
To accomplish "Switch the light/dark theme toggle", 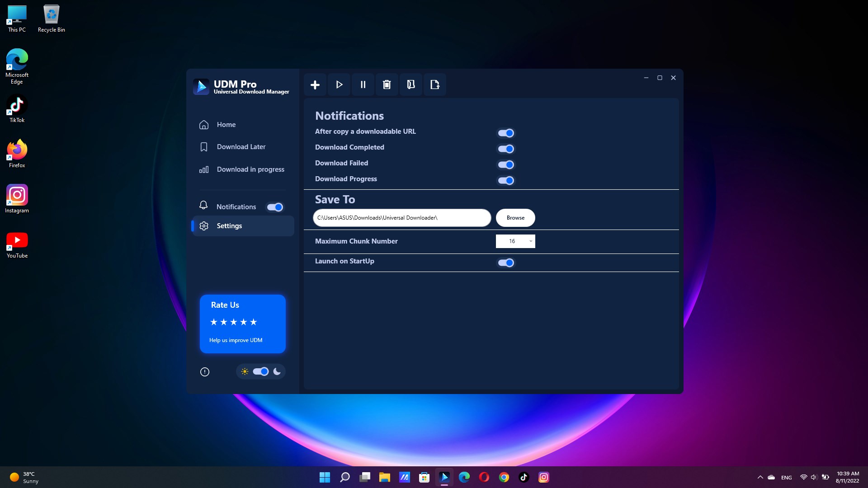I will click(x=261, y=371).
